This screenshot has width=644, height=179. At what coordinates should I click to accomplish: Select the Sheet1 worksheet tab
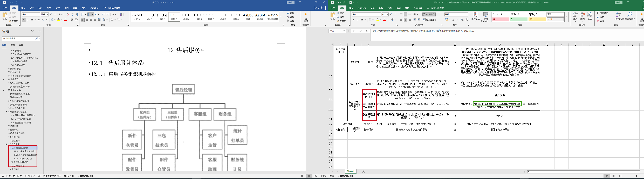click(x=350, y=171)
